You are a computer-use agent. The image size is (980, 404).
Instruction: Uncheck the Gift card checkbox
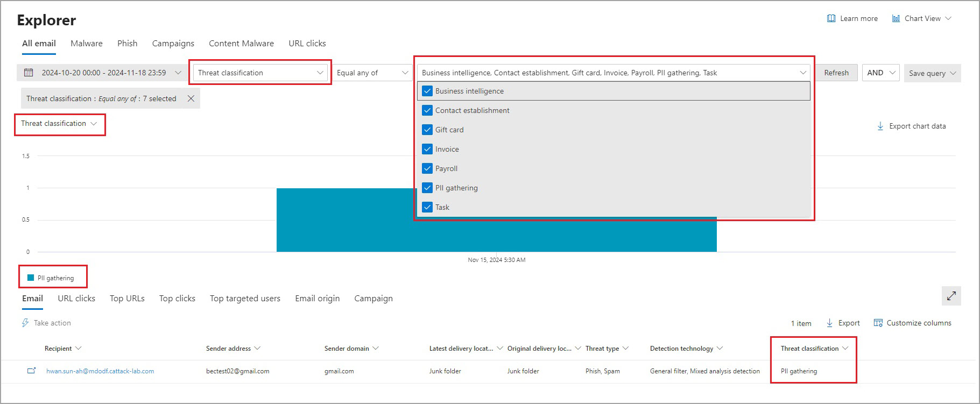click(427, 130)
